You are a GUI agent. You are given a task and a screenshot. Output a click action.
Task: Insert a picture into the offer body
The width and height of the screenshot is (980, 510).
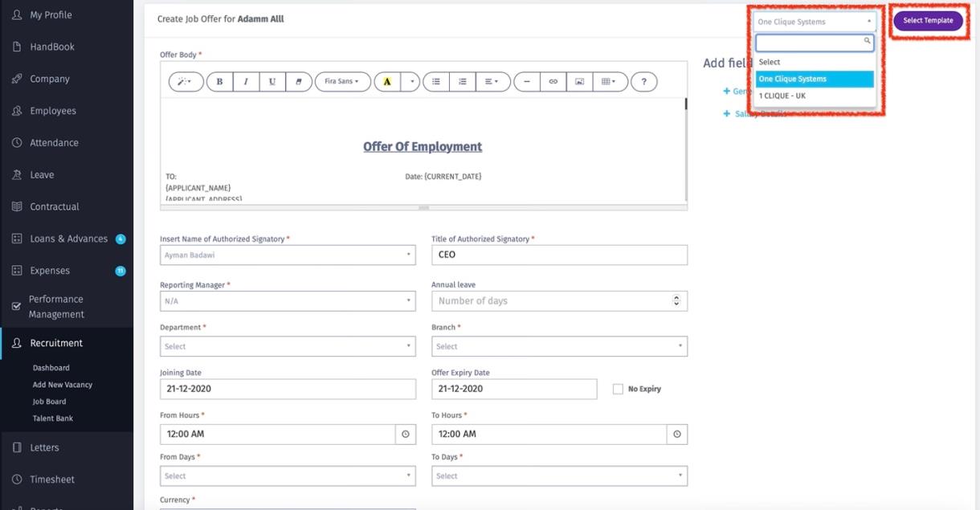pos(578,82)
